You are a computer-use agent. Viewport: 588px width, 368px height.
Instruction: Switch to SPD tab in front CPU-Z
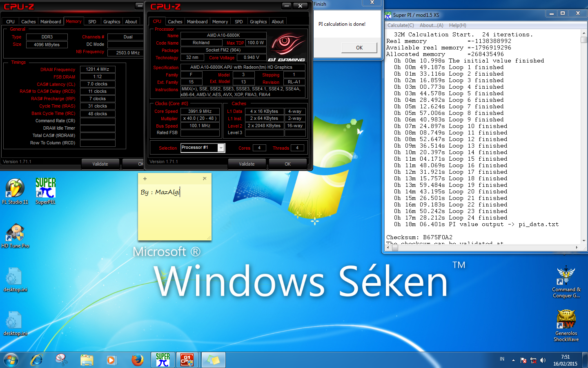tap(239, 22)
